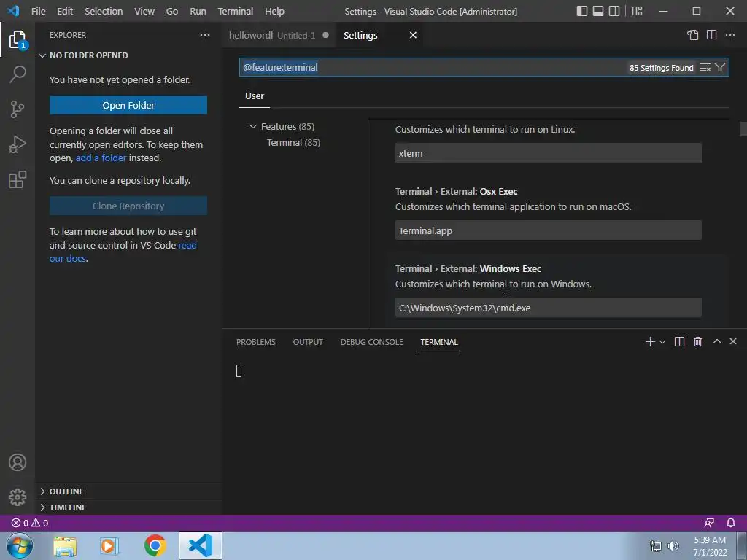Open the Windows Start button

tap(20, 545)
